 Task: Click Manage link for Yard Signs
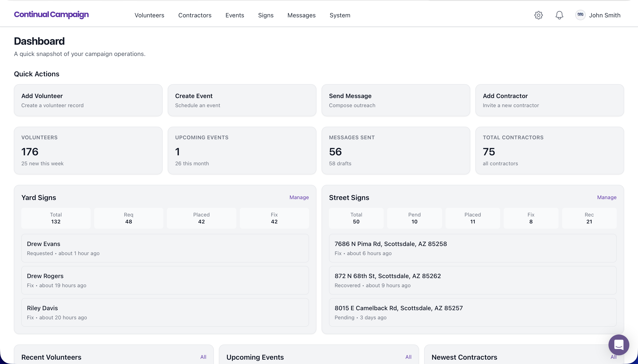tap(299, 197)
